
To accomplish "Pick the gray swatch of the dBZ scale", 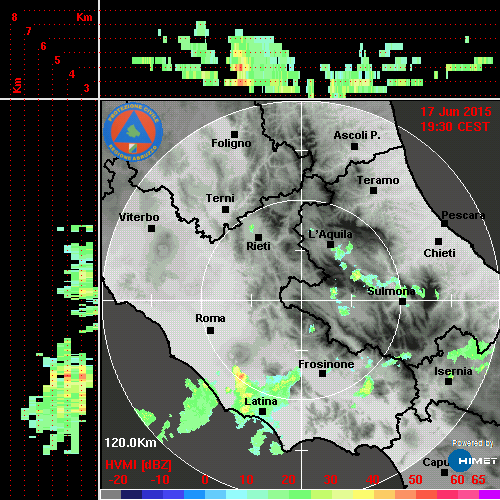I will (x=111, y=495).
